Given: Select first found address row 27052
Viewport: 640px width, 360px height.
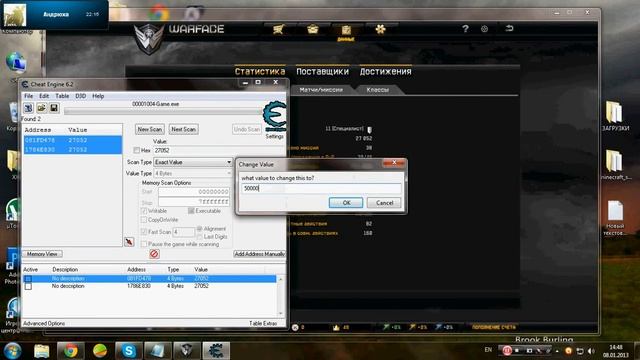Looking at the screenshot, I should pos(72,140).
